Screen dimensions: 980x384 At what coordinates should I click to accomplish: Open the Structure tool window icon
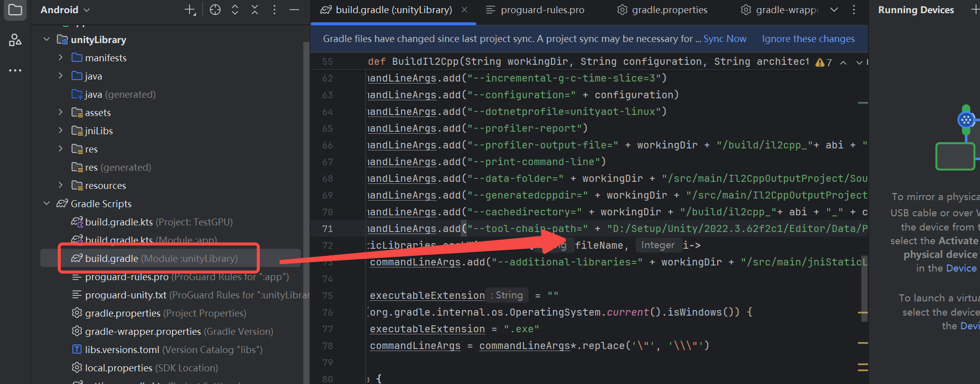coord(15,40)
